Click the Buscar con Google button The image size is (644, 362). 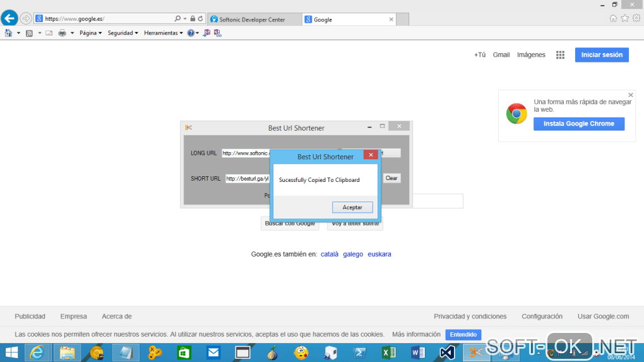click(290, 224)
